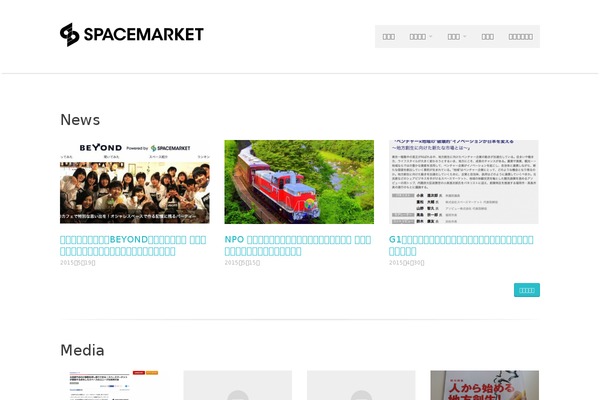
Task: Expand the third navigation item dropdown
Action: [457, 37]
